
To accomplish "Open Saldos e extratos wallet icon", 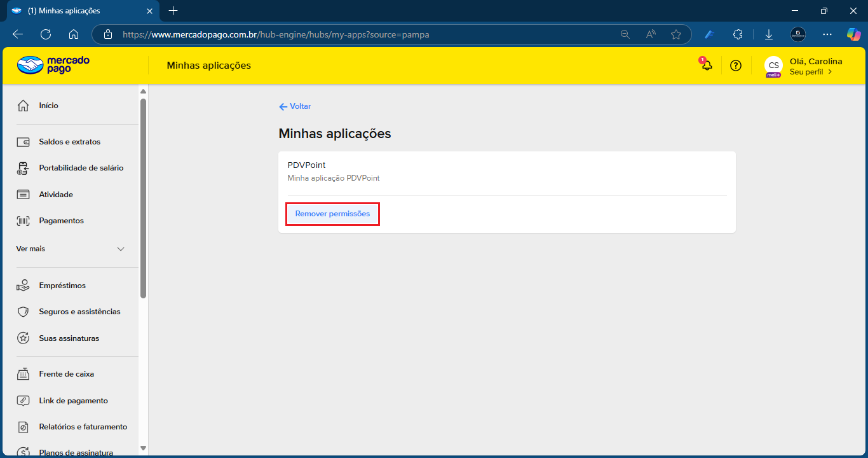I will click(24, 142).
